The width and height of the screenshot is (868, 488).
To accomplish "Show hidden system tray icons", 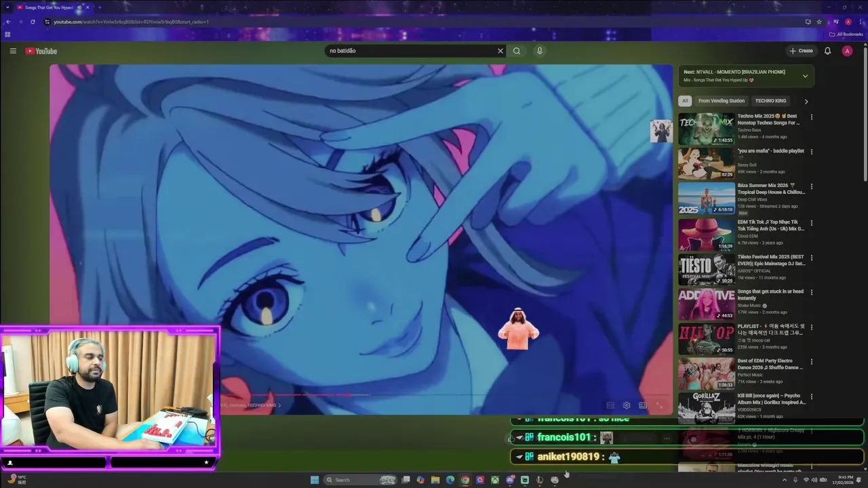I will [785, 480].
